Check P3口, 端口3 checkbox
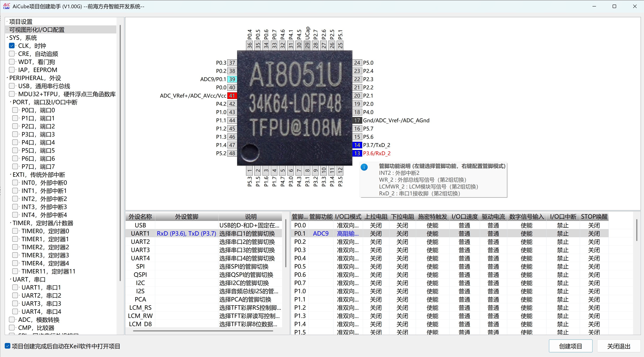644x357 pixels. pyautogui.click(x=15, y=134)
